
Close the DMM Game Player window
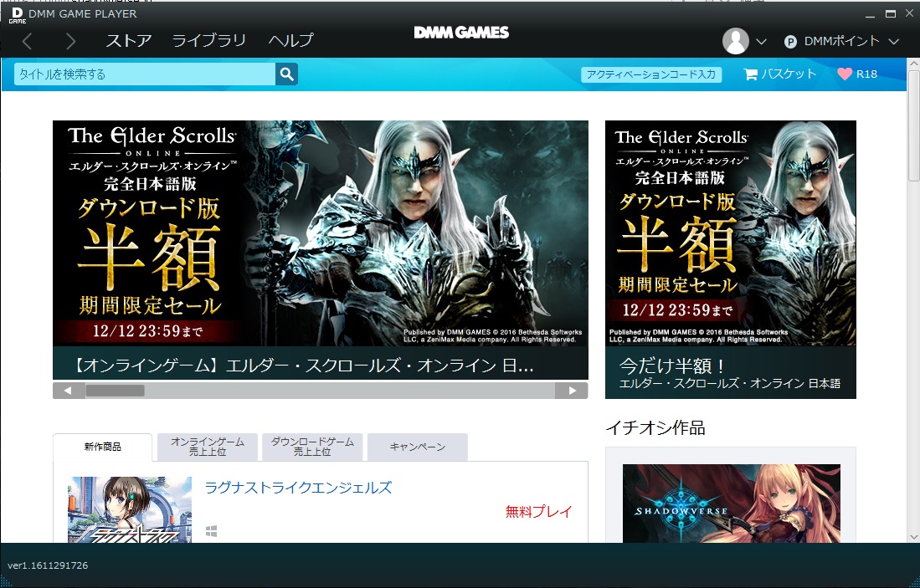(x=909, y=14)
